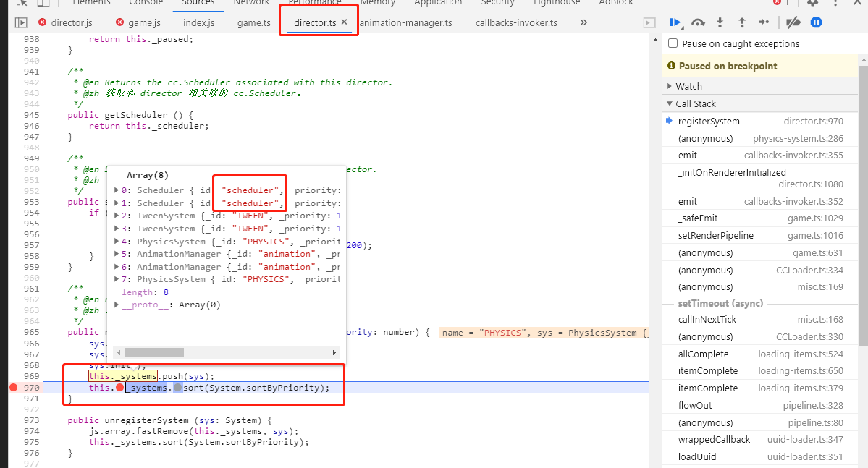Toggle the device toolbar icon
This screenshot has width=868, height=468.
coord(43,2)
